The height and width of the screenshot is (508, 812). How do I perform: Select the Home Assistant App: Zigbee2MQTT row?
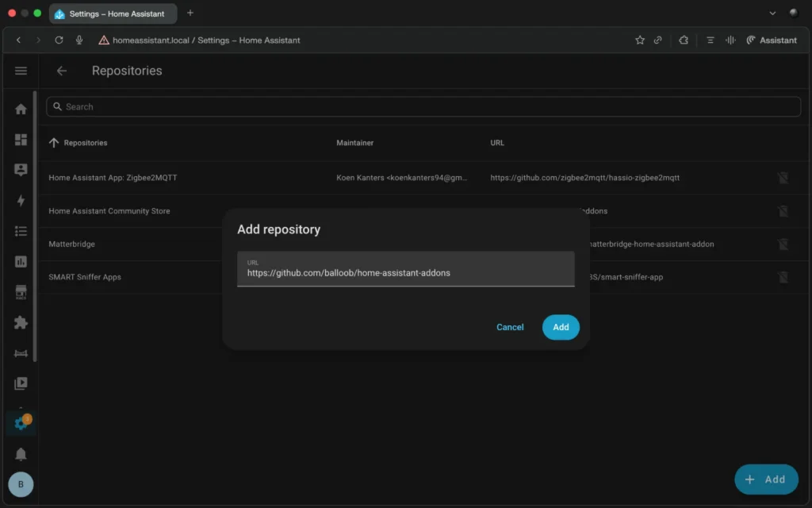[425, 178]
